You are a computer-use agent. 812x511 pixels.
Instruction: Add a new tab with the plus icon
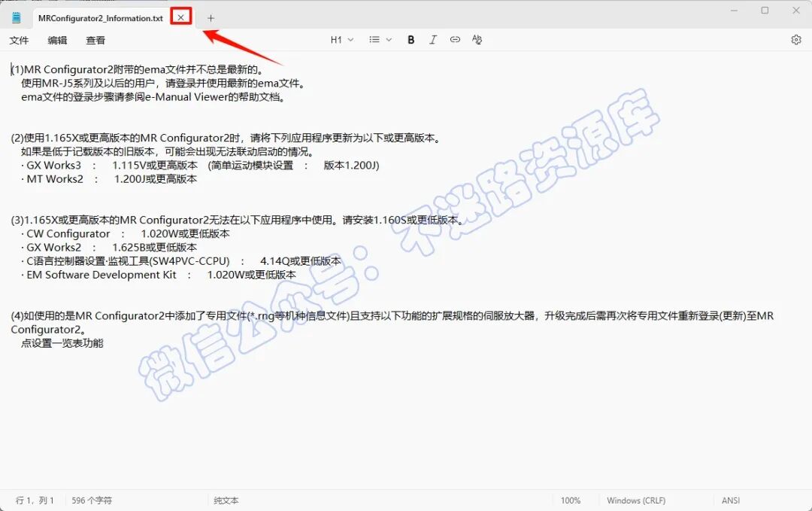pos(211,18)
